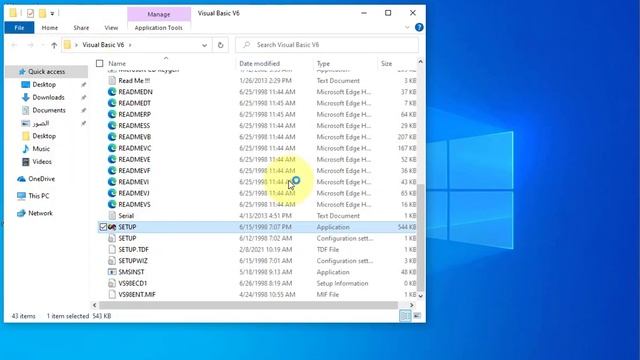Select the SETUP.TDF file
The width and height of the screenshot is (640, 360).
click(x=133, y=249)
